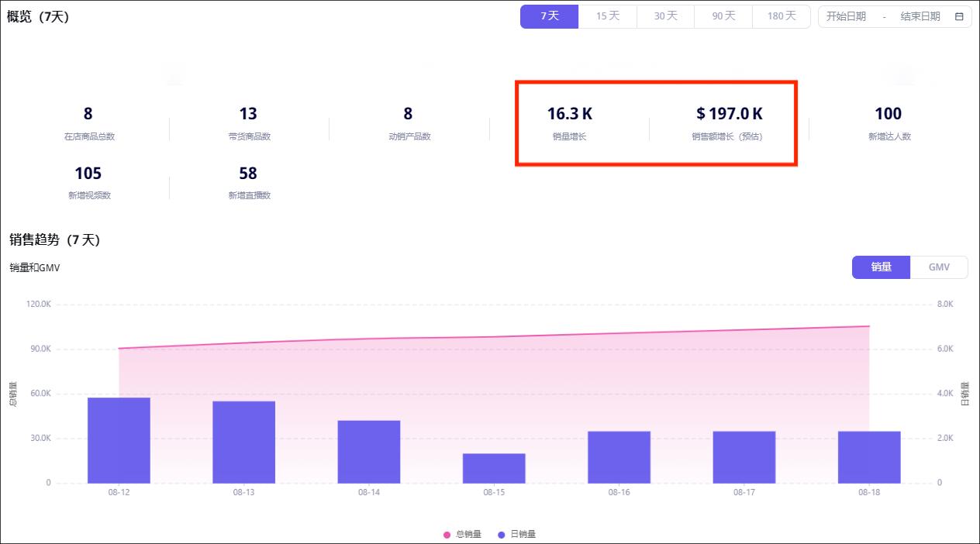Switch the chart to GMV view
The image size is (980, 544).
(939, 267)
